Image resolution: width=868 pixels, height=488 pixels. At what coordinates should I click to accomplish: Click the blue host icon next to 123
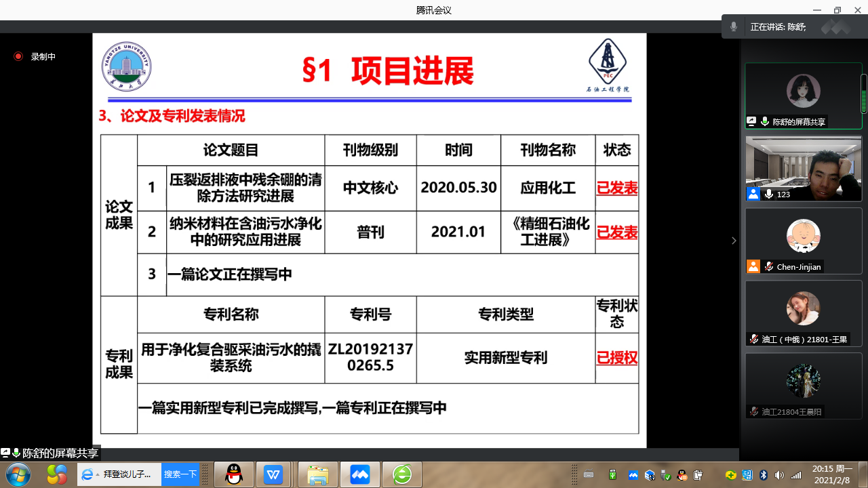pos(753,195)
